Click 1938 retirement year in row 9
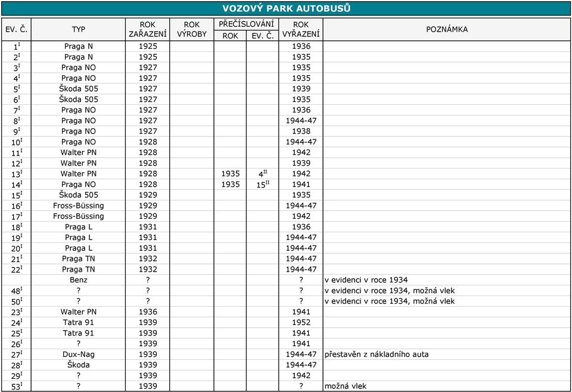 coord(301,131)
